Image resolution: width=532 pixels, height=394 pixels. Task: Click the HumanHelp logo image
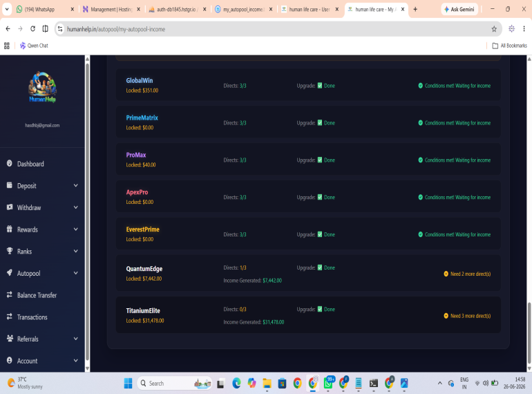click(42, 87)
